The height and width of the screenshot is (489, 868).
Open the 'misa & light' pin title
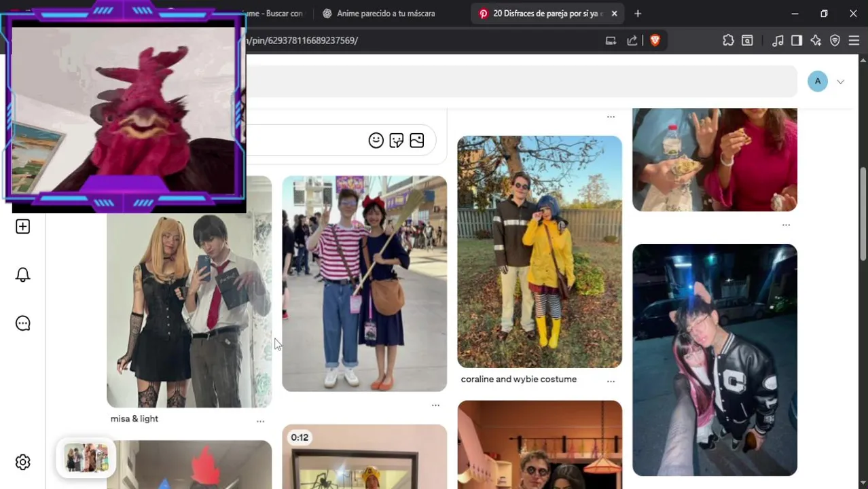point(134,418)
